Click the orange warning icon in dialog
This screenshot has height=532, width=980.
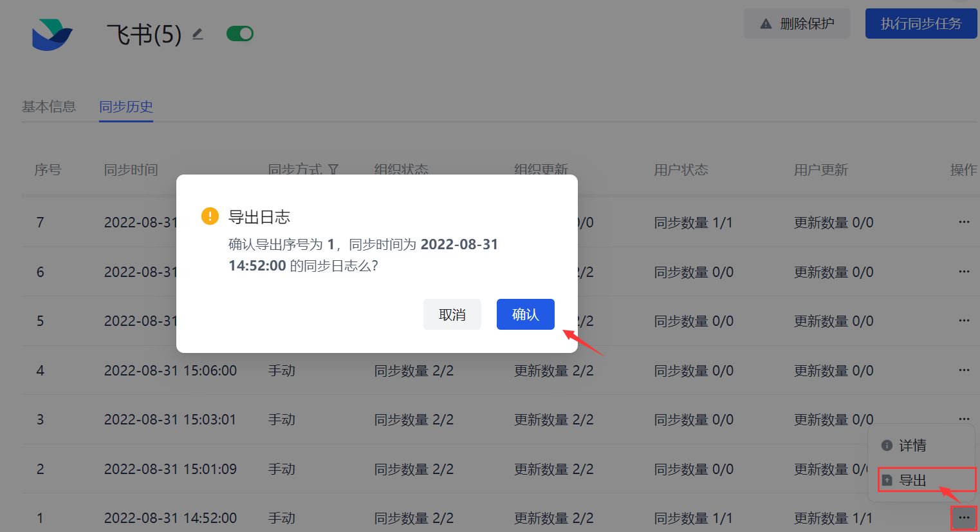[210, 216]
